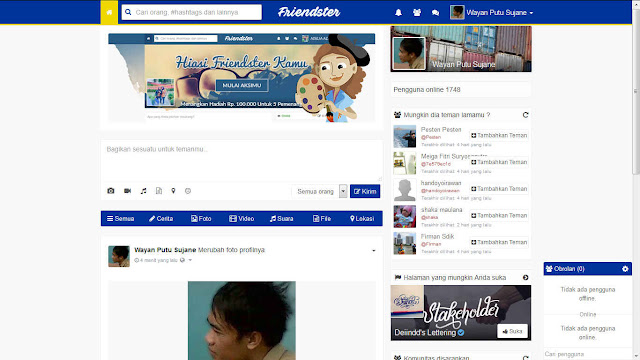640x360 pixels.
Task: Open chat settings gear in Obrolan
Action: click(625, 269)
